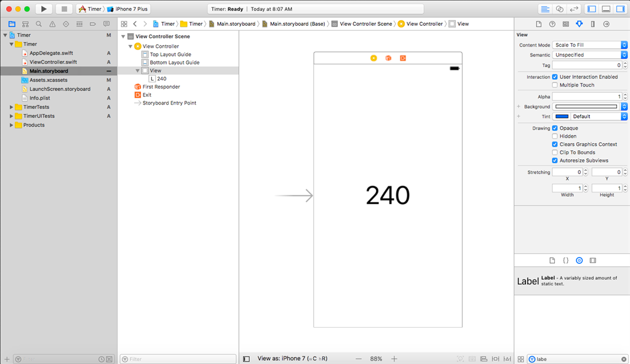Open the Breakpoint navigator
This screenshot has width=630, height=364.
coord(93,24)
